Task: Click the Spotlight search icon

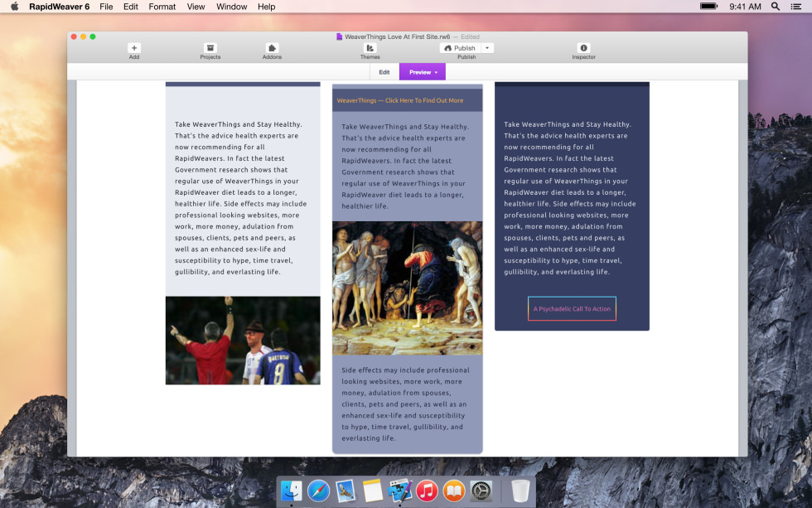Action: coord(776,7)
